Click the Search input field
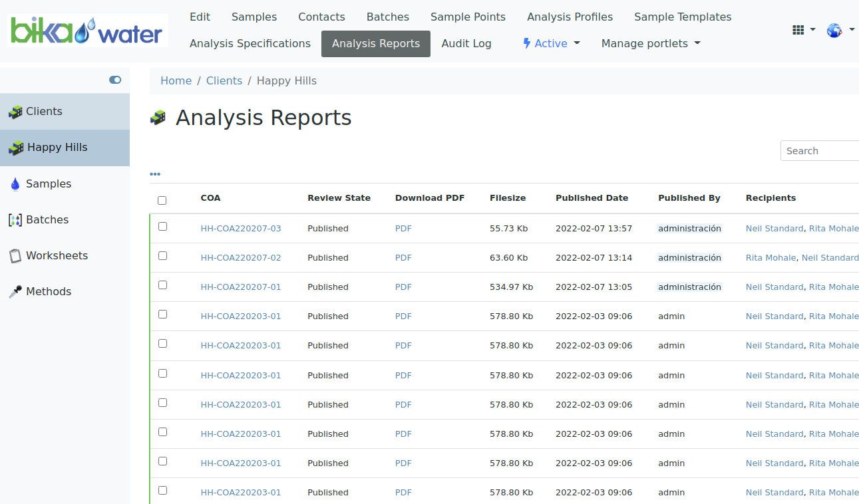The width and height of the screenshot is (859, 504). (820, 151)
